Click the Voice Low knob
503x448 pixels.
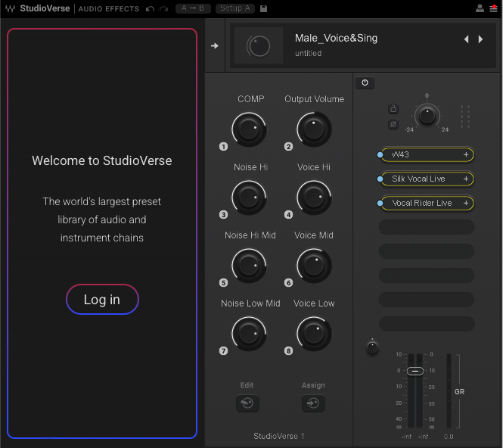coord(314,334)
